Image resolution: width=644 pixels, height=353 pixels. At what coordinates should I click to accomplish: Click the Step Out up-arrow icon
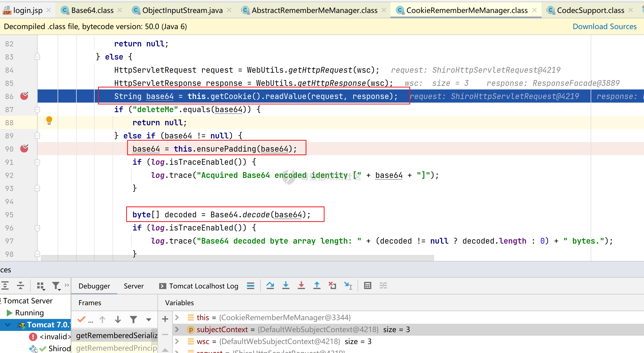(x=317, y=285)
